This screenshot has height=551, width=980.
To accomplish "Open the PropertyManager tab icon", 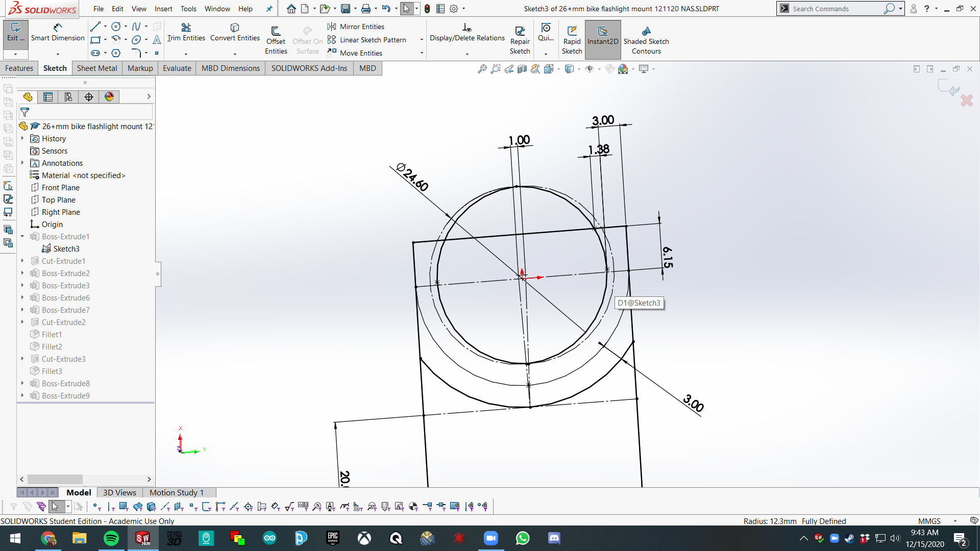I will [48, 97].
